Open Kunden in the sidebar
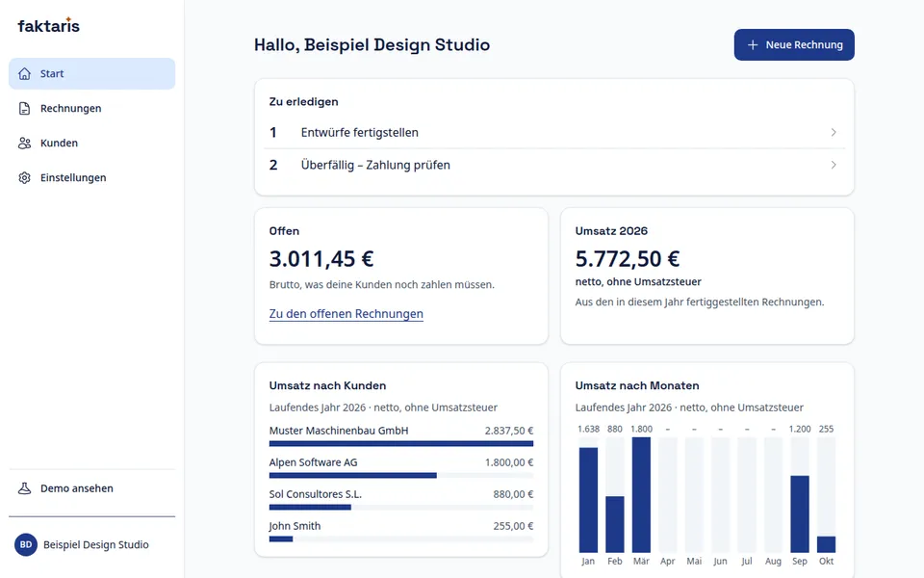 pos(92,144)
